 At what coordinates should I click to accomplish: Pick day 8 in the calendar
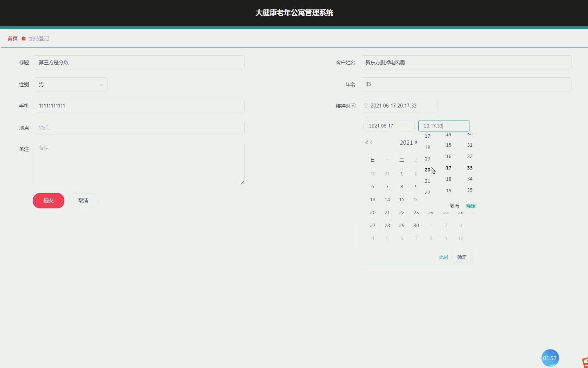401,187
